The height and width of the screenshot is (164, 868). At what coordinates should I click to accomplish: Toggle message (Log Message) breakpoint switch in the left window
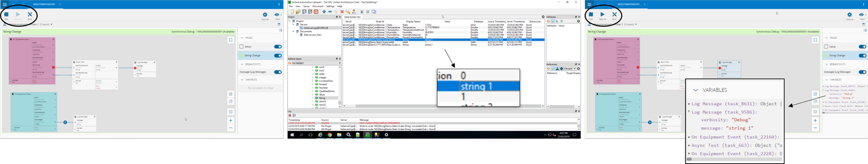pyautogui.click(x=278, y=72)
